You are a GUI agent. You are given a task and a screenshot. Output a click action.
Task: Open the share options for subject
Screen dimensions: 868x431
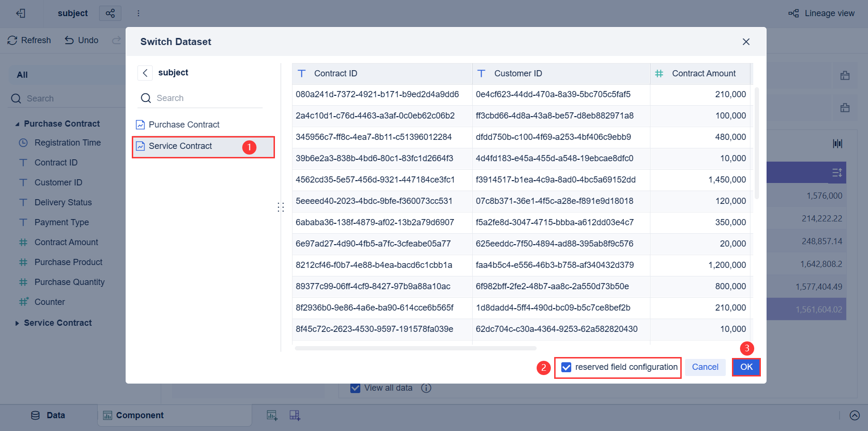110,13
